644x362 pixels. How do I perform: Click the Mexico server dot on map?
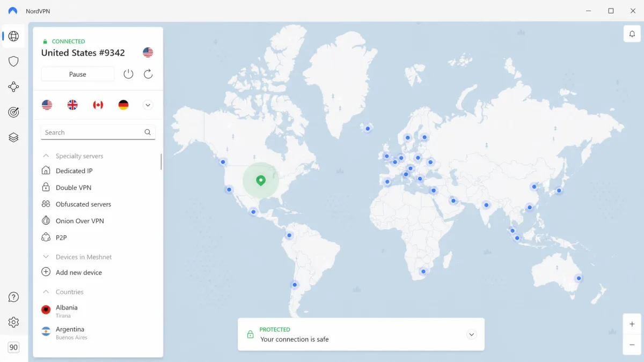[253, 212]
